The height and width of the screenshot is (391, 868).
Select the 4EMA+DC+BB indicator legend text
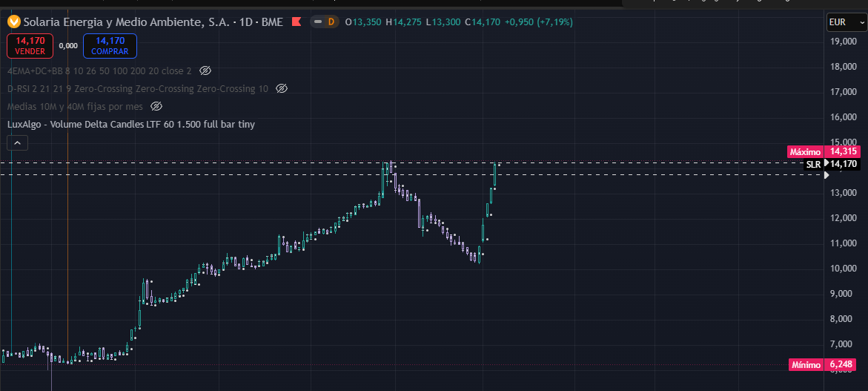click(99, 71)
